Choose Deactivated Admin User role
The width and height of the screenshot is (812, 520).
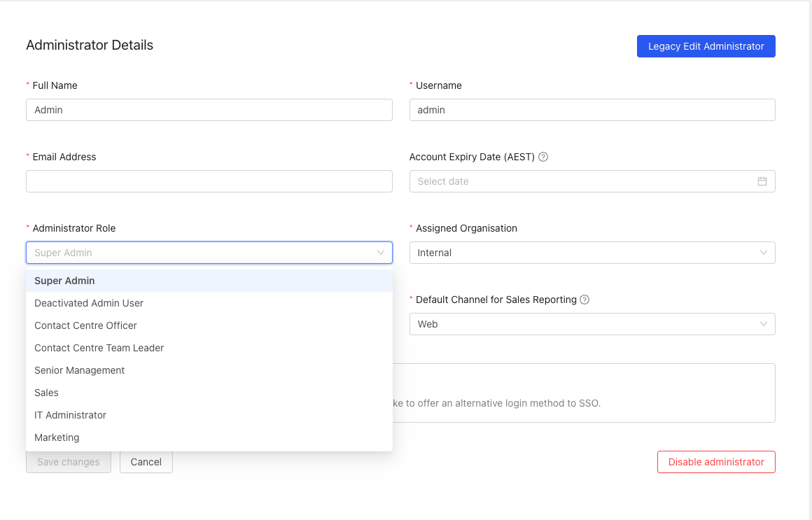[x=89, y=303]
